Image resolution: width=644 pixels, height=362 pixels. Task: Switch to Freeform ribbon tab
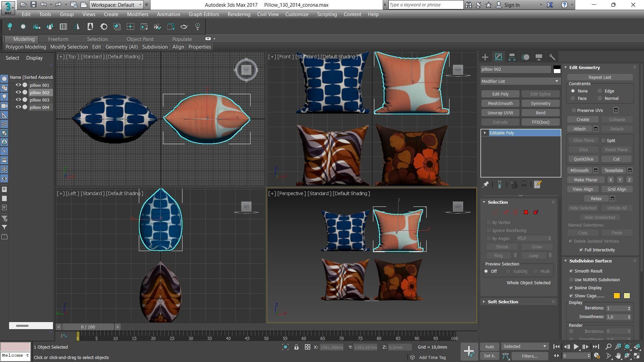point(58,39)
